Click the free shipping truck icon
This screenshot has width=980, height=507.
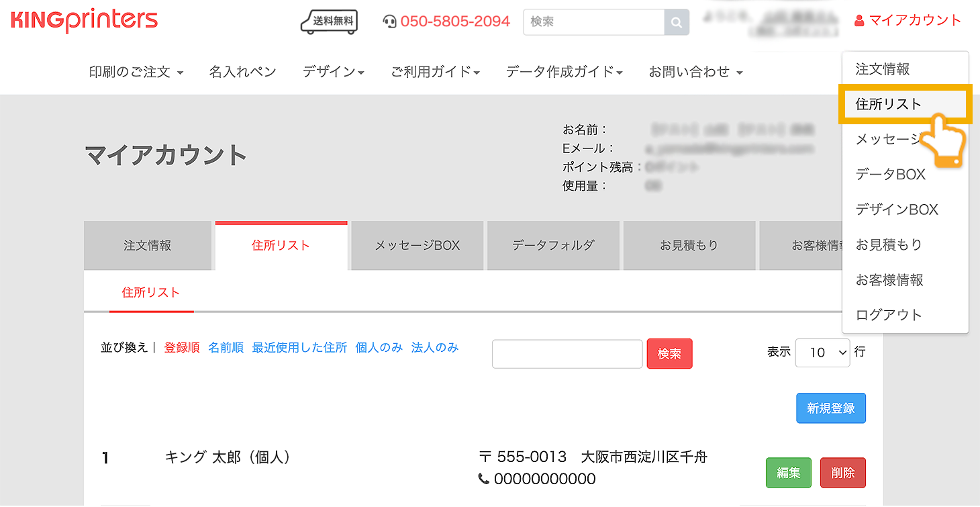pos(329,21)
